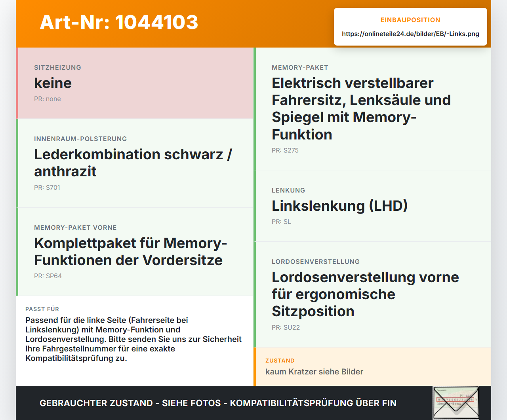Select the PR: SP64 code
This screenshot has height=420, width=507.
pos(48,276)
